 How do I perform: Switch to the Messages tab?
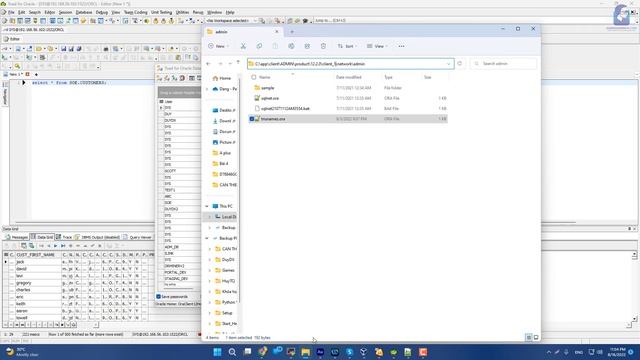16,237
